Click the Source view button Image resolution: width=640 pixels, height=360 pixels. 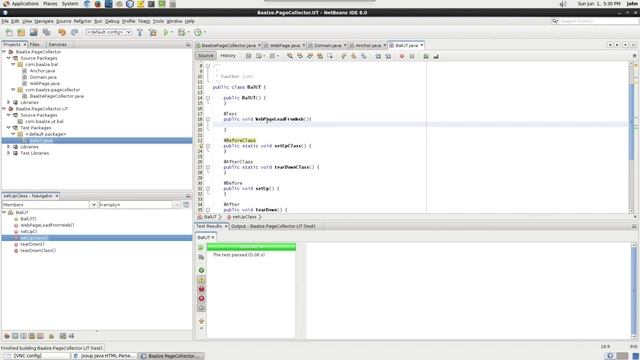click(206, 56)
